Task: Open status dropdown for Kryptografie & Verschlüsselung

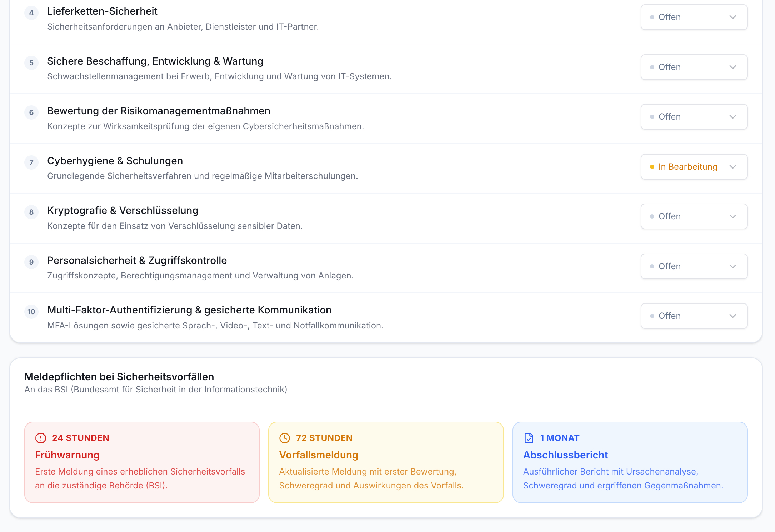Action: point(694,216)
